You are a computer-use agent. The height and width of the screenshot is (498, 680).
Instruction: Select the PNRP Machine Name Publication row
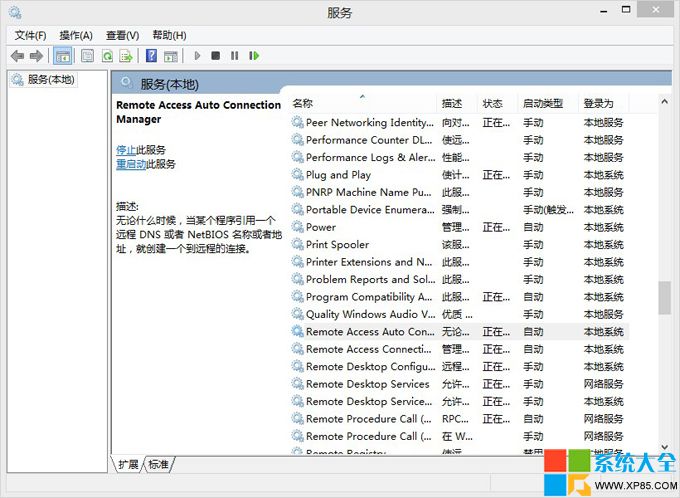(459, 192)
